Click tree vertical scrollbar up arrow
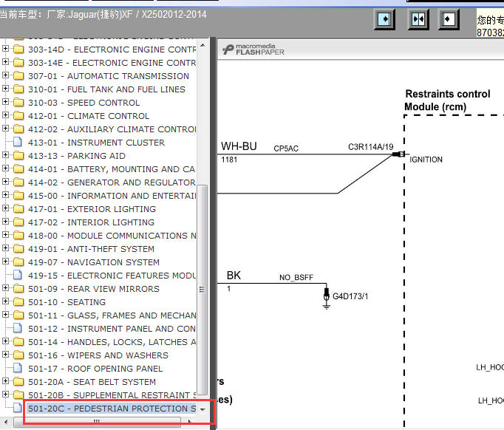 (202, 46)
